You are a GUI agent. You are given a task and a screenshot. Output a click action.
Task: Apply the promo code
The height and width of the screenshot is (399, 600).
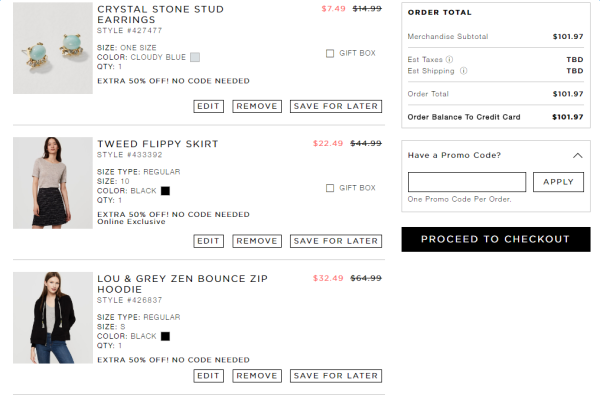pyautogui.click(x=558, y=182)
